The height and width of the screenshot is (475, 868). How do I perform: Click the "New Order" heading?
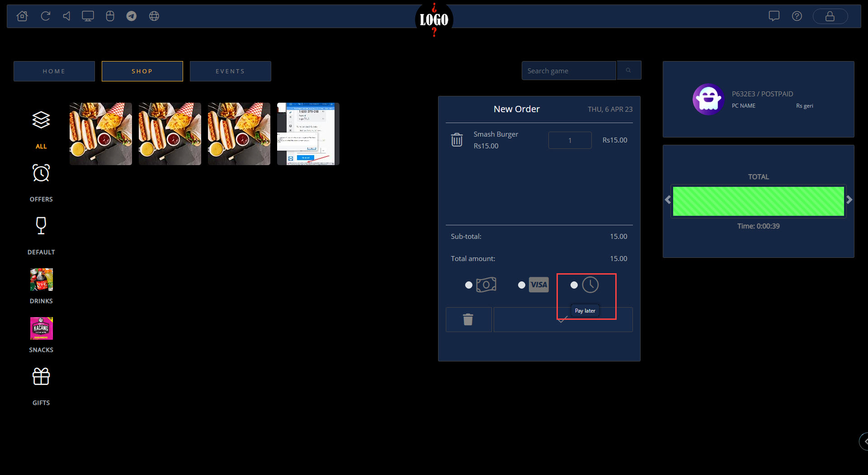(517, 109)
